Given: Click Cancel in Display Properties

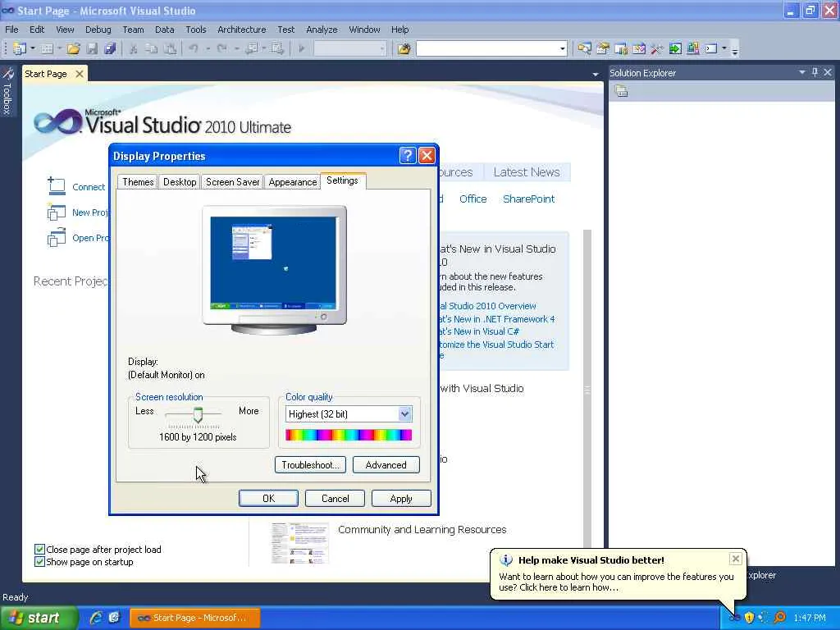Looking at the screenshot, I should point(335,498).
